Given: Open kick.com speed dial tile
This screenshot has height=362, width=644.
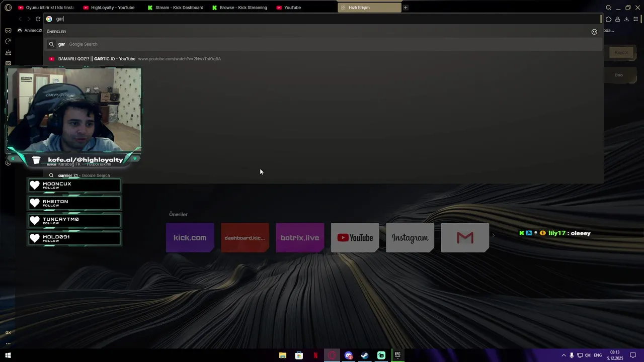Looking at the screenshot, I should click(190, 238).
